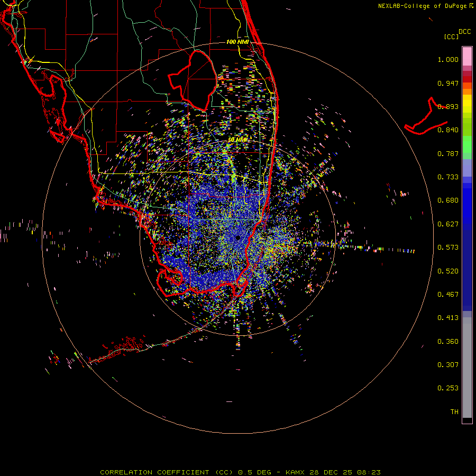Pick the pink swatch atop the color bar
Screen dimensions: 476x476
coord(467,57)
